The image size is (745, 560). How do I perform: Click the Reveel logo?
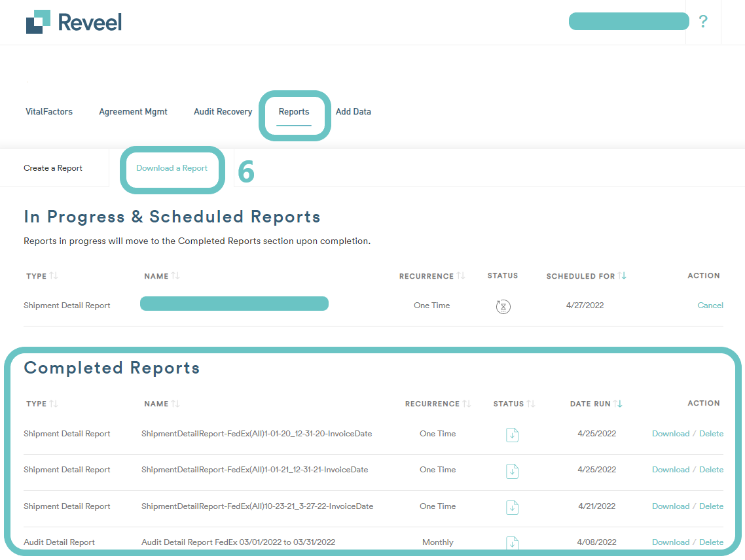click(x=73, y=21)
